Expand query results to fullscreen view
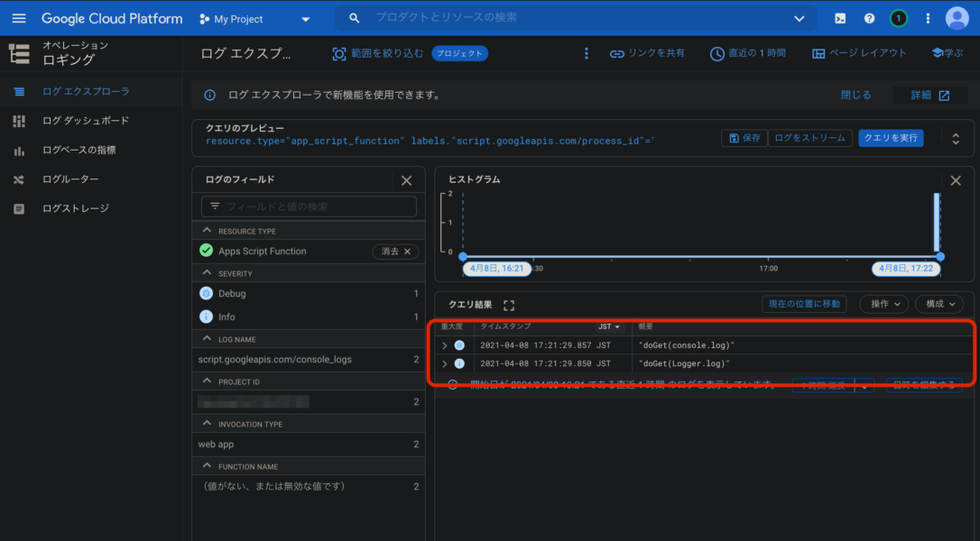This screenshot has width=980, height=541. [x=510, y=304]
